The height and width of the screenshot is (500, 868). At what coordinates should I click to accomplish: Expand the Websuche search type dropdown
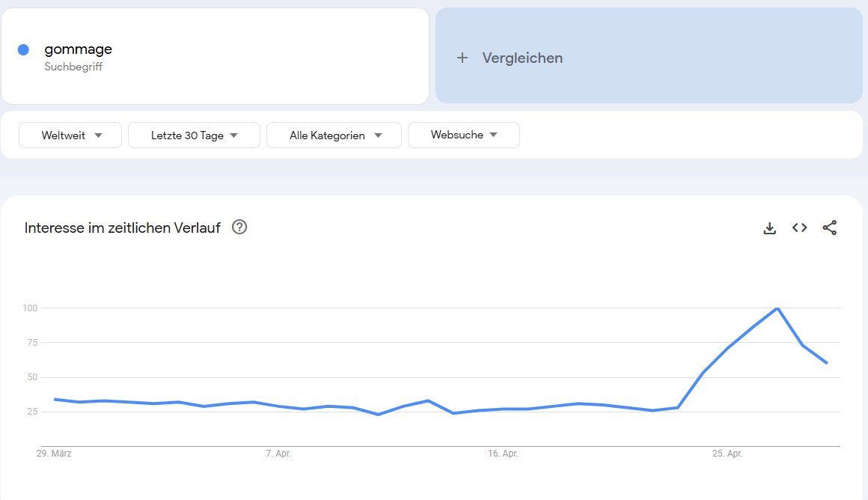pyautogui.click(x=464, y=135)
